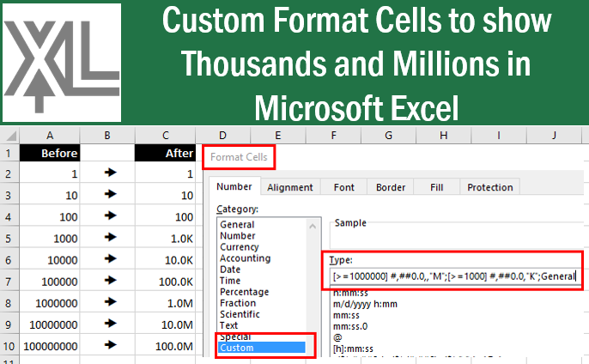Select column H header
This screenshot has width=589, height=364.
pyautogui.click(x=444, y=136)
